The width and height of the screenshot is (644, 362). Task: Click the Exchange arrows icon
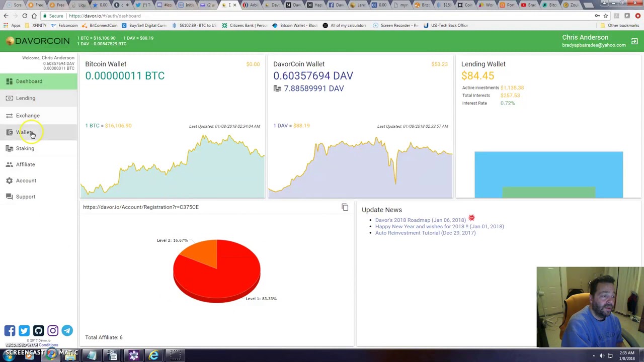(x=9, y=116)
